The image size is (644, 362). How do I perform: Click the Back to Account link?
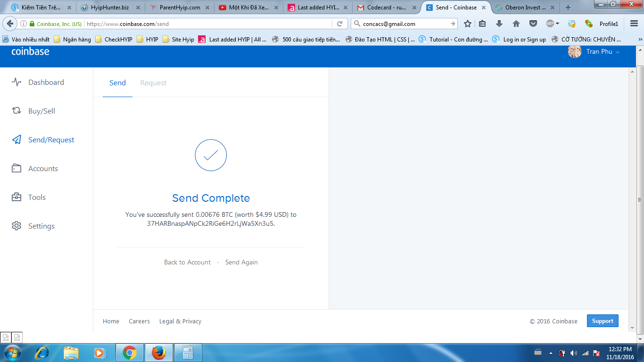pyautogui.click(x=187, y=262)
